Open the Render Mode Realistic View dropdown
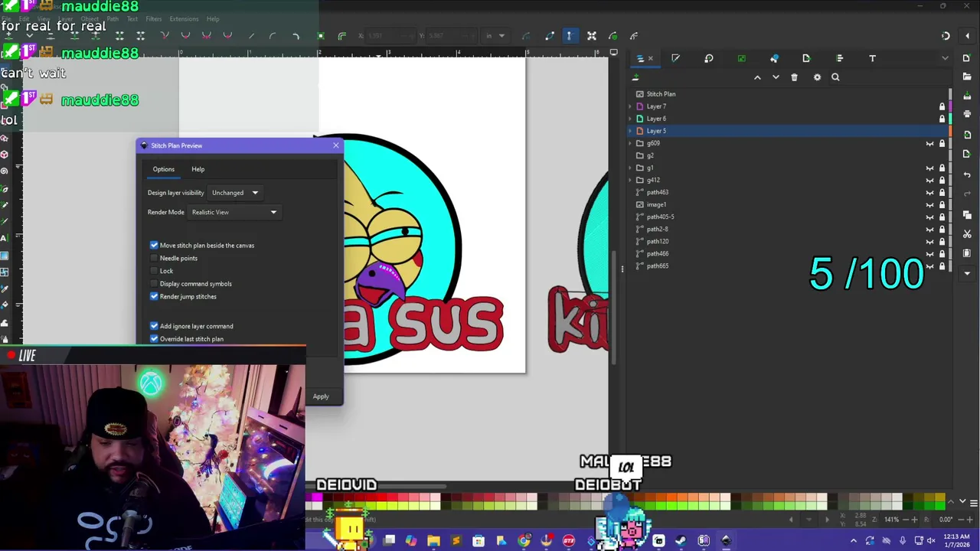 (x=234, y=212)
